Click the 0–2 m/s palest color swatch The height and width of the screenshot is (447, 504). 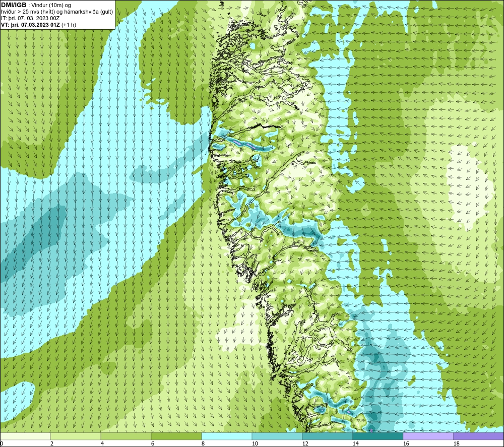click(x=25, y=436)
